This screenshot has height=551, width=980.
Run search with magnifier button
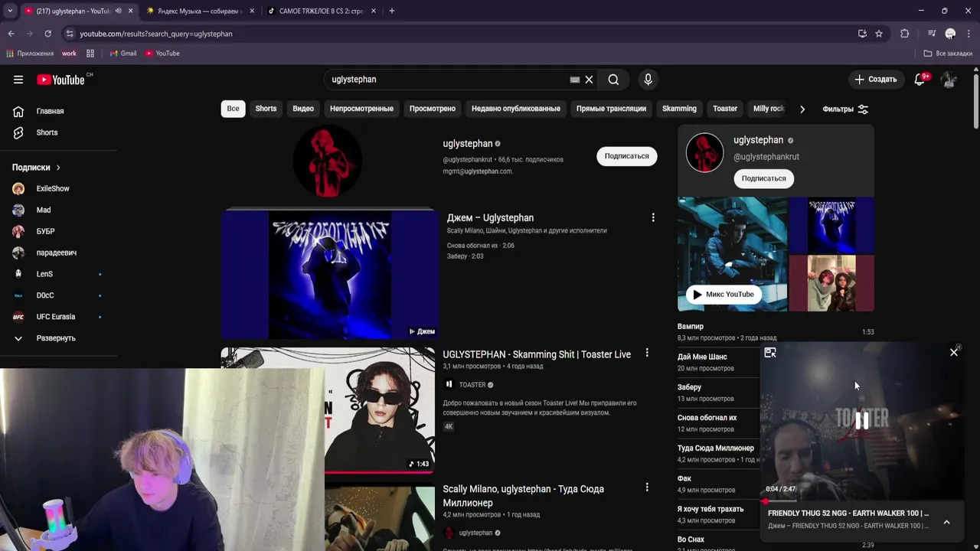coord(613,80)
